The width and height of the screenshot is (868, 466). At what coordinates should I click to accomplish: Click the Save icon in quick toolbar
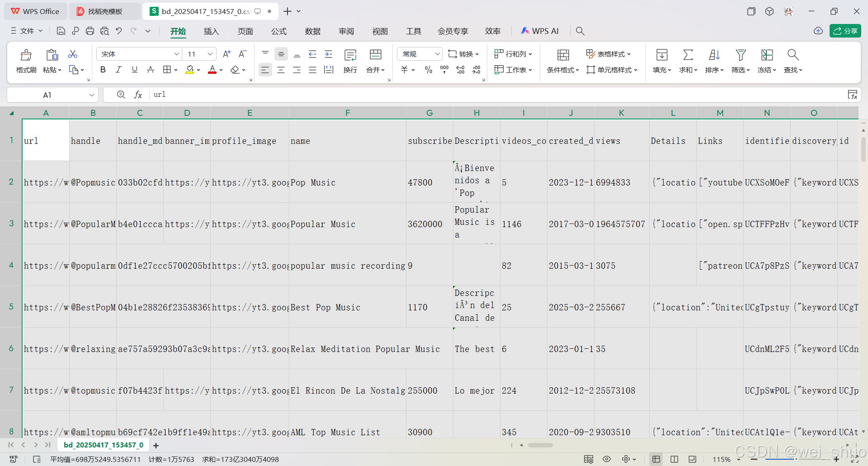pyautogui.click(x=61, y=31)
